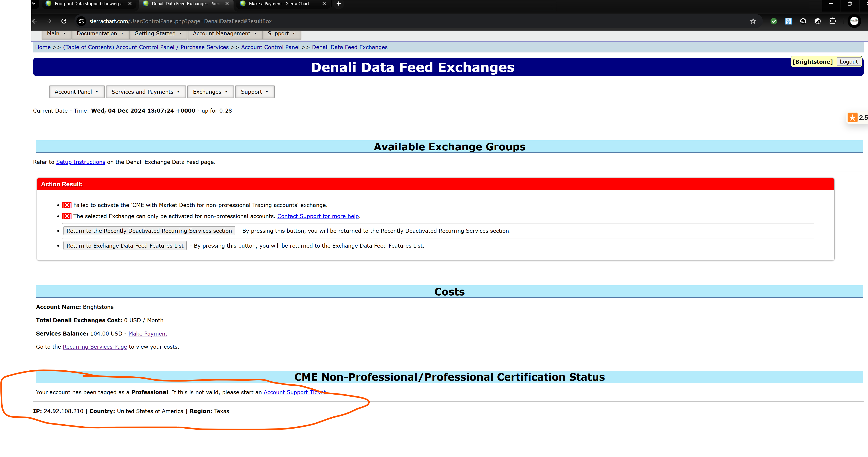Open the Account Management menu

224,33
